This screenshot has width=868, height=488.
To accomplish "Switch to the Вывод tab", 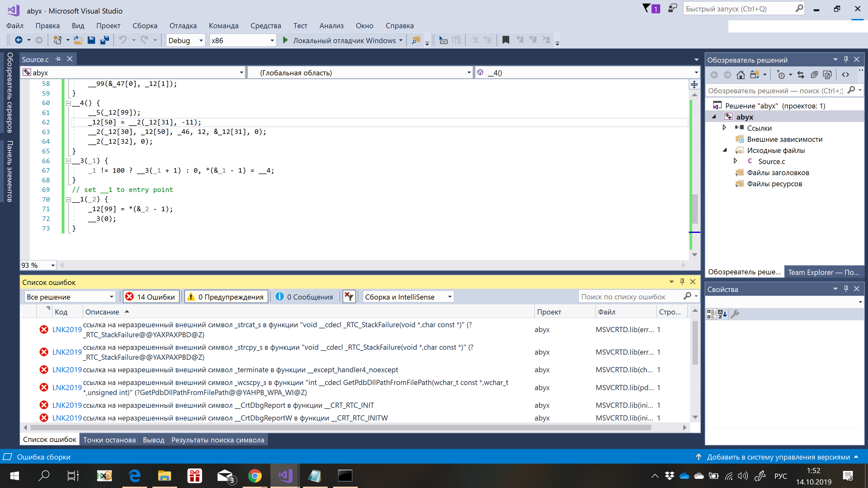I will (153, 440).
